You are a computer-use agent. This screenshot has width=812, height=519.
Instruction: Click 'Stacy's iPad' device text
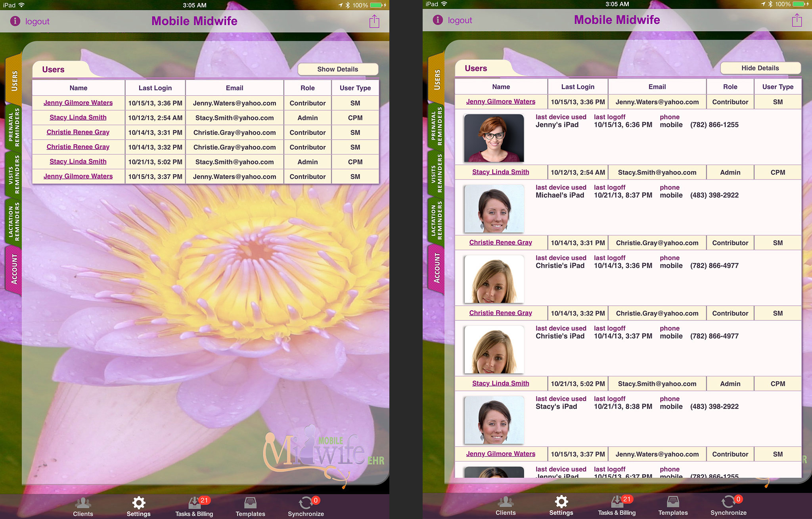click(x=556, y=407)
